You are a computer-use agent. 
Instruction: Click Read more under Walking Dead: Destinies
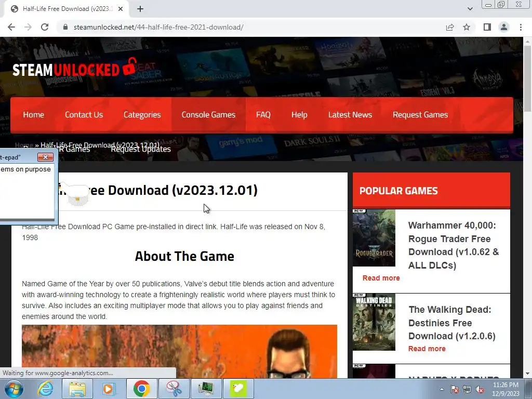[427, 349]
